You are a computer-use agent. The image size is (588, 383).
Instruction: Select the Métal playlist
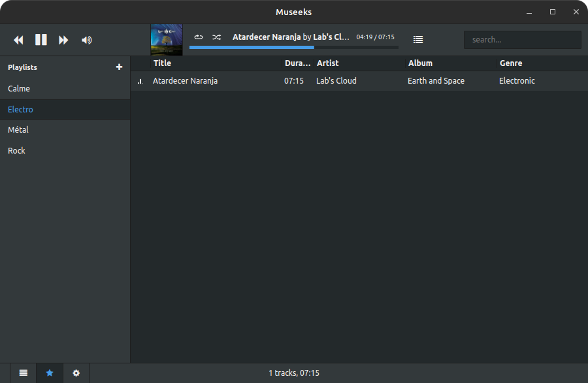(x=18, y=129)
